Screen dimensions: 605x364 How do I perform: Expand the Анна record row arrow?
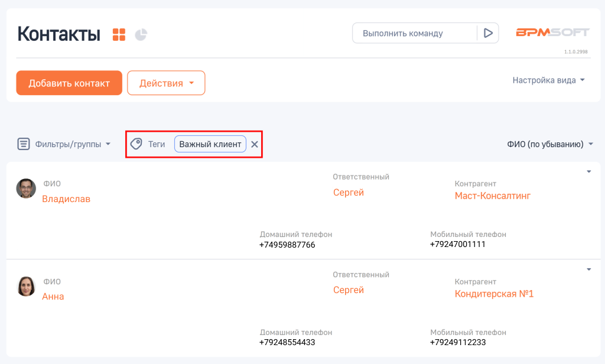point(588,269)
